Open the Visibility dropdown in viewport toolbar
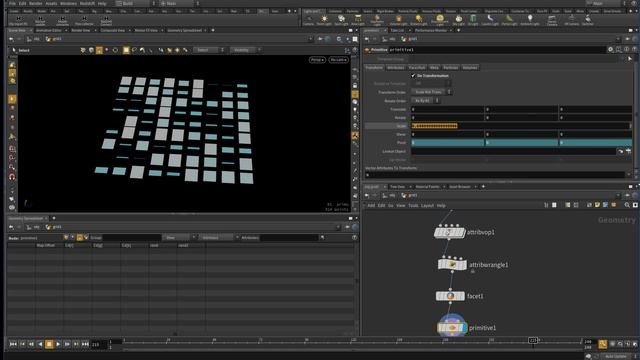Viewport: 640px width, 360px height. tap(246, 50)
